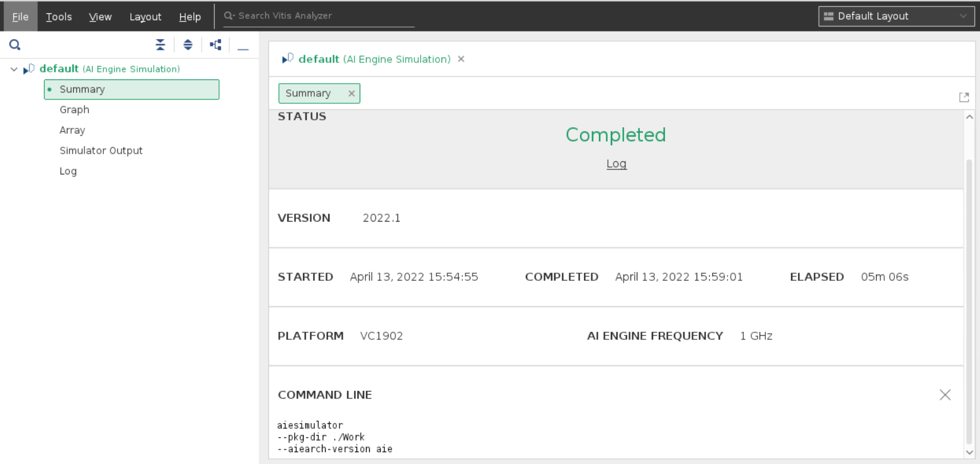The width and height of the screenshot is (980, 464).
Task: Select the Expand All icon in the tree toolbar
Action: (188, 45)
